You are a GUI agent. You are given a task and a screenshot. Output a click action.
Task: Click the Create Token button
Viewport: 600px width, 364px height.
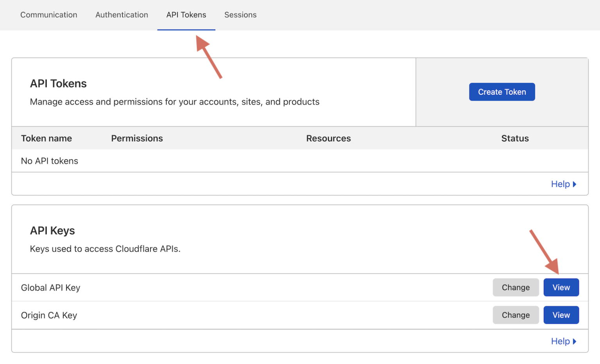click(502, 92)
